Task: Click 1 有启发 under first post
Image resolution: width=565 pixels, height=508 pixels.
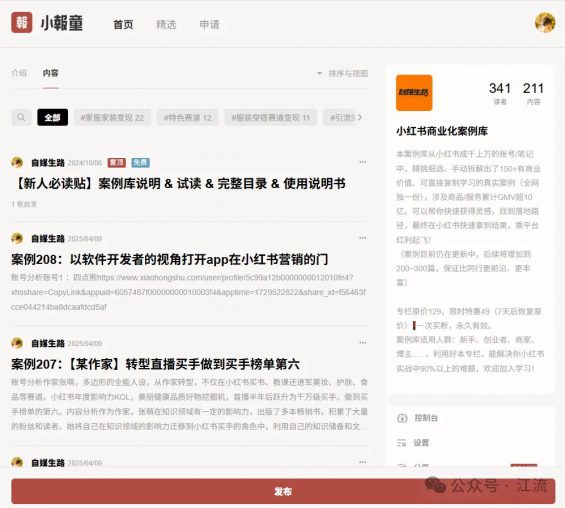Action: 24,204
